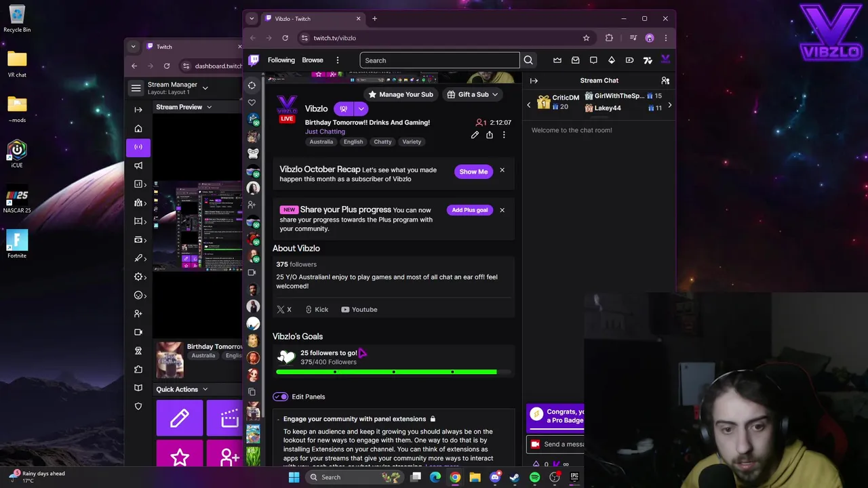The image size is (868, 488).
Task: Select the Stream Manager broadcast icon
Action: pyautogui.click(x=138, y=147)
